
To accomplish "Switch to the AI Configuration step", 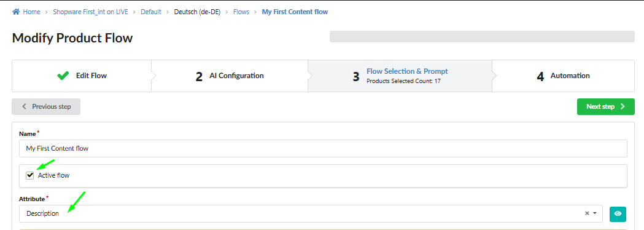I will [x=229, y=76].
